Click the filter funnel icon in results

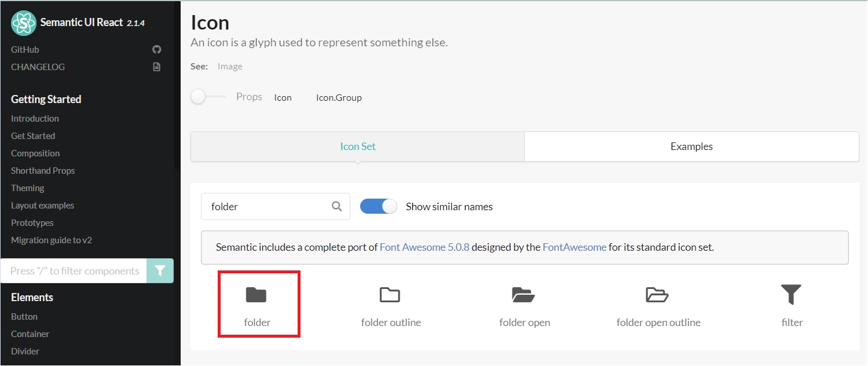(x=791, y=295)
